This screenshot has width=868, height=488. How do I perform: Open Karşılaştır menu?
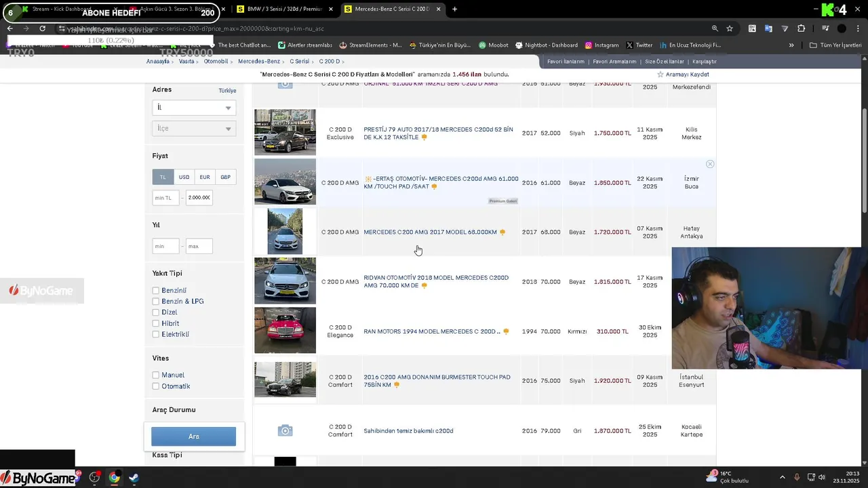705,62
